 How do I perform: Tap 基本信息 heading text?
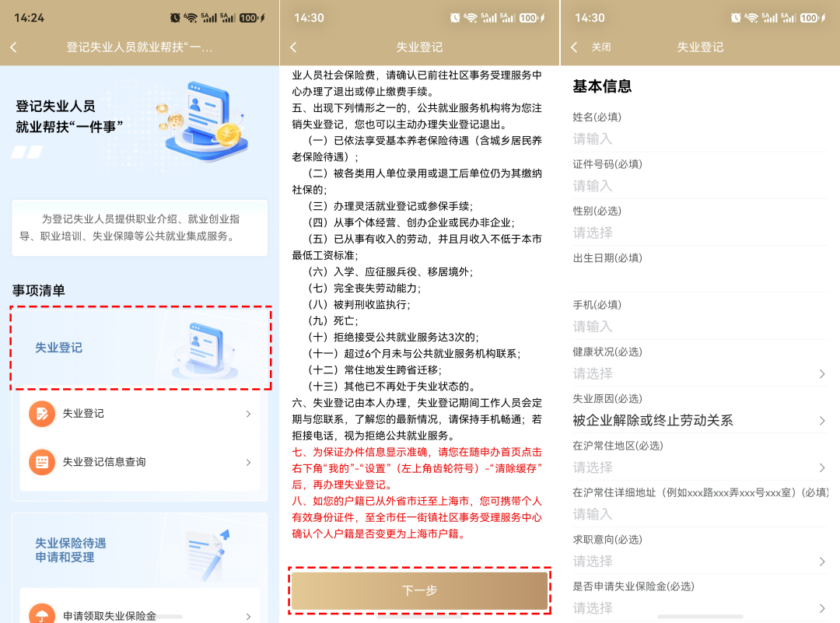pyautogui.click(x=601, y=86)
